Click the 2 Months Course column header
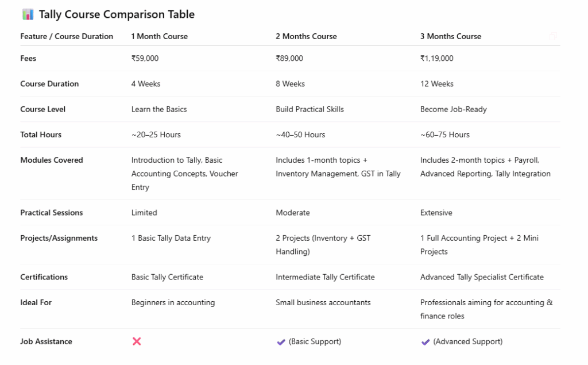 pyautogui.click(x=306, y=36)
